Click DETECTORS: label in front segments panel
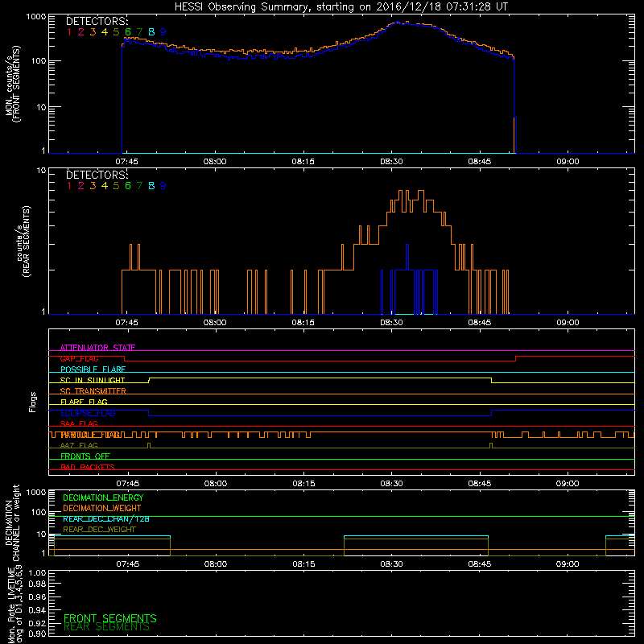Screen dimensions: 644x644 click(97, 22)
